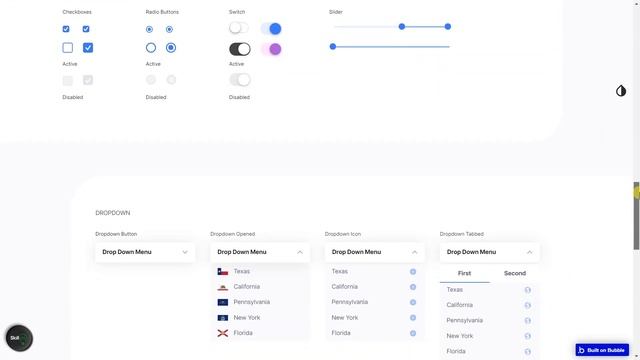Click the Pennsylvania flag icon
Screen dimensions: 640x360
pyautogui.click(x=222, y=302)
